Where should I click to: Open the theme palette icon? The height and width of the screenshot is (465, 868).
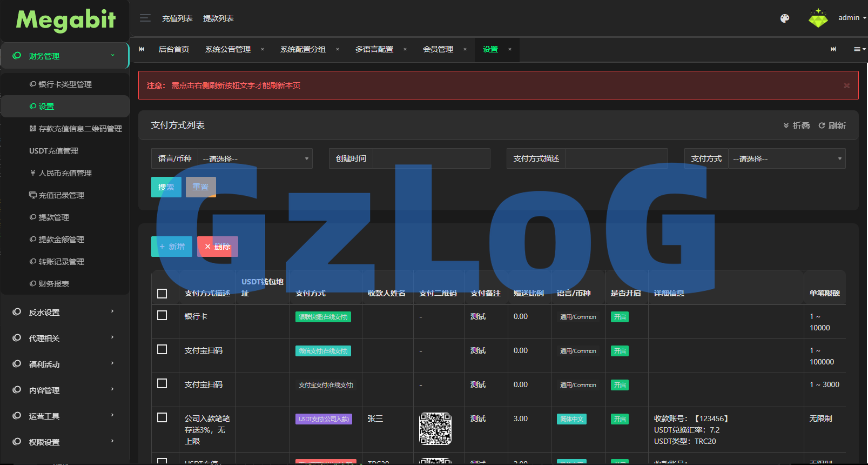(785, 18)
